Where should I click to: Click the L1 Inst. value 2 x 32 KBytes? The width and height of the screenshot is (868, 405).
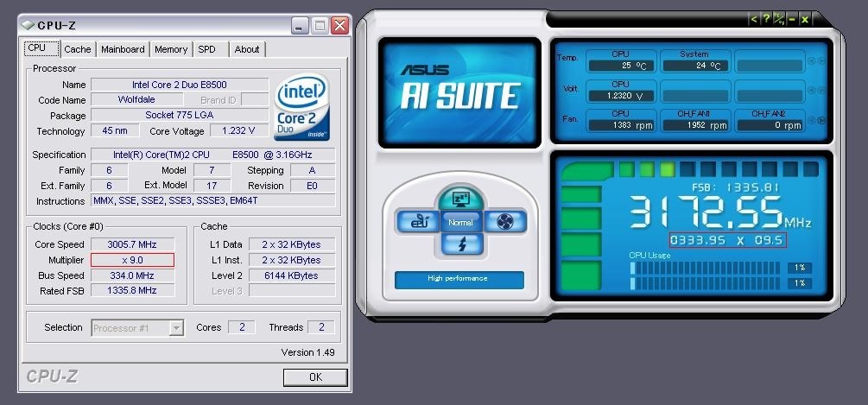point(292,259)
